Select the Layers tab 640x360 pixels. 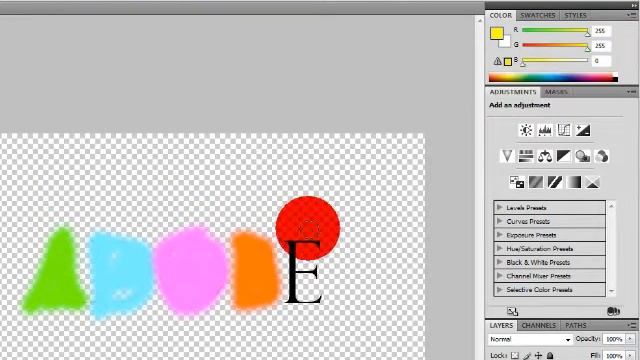[x=501, y=325]
